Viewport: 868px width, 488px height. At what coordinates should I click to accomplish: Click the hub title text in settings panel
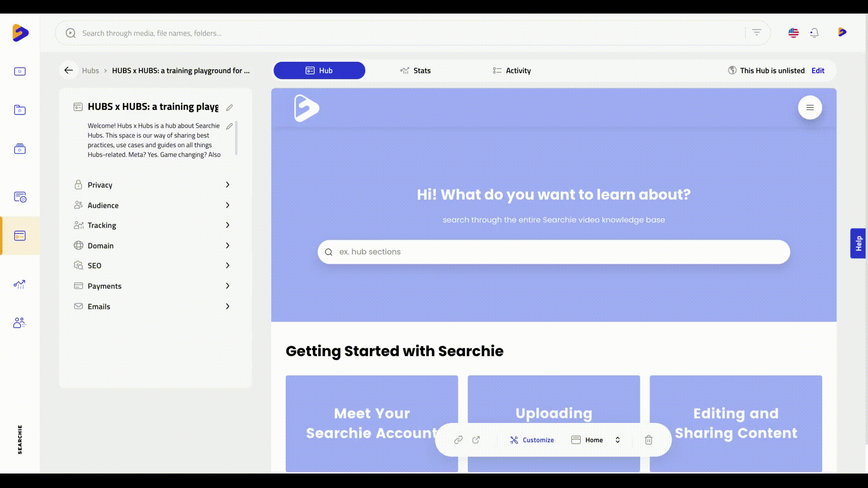153,107
